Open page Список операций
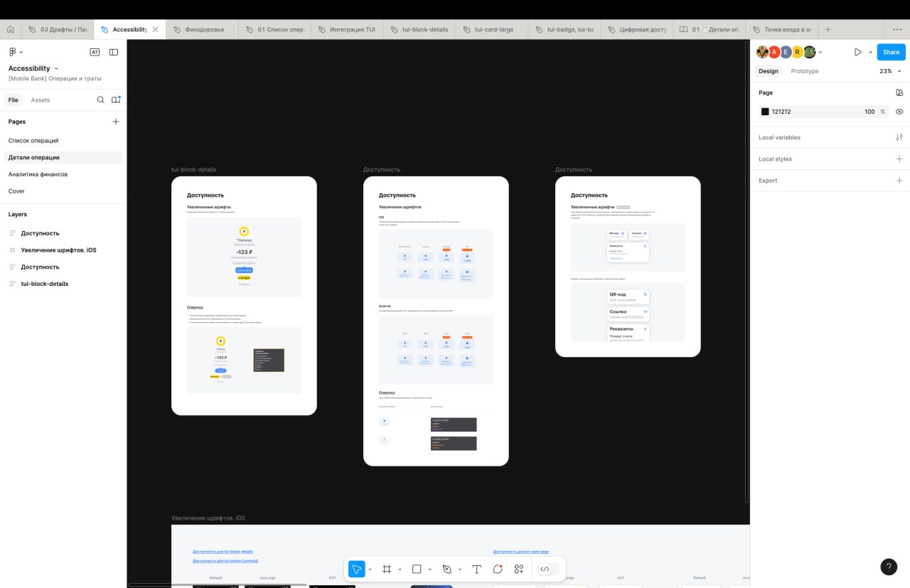 (x=33, y=141)
